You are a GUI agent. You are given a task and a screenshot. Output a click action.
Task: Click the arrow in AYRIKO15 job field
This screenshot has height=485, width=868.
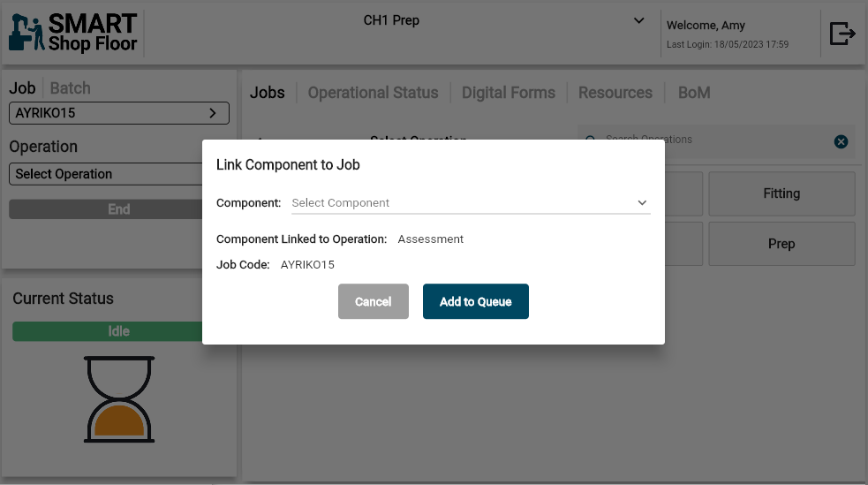(212, 113)
